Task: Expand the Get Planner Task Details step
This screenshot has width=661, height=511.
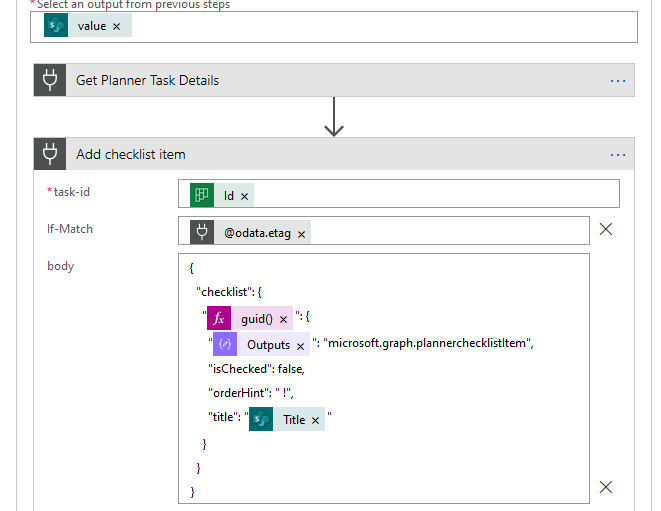Action: tap(300, 81)
